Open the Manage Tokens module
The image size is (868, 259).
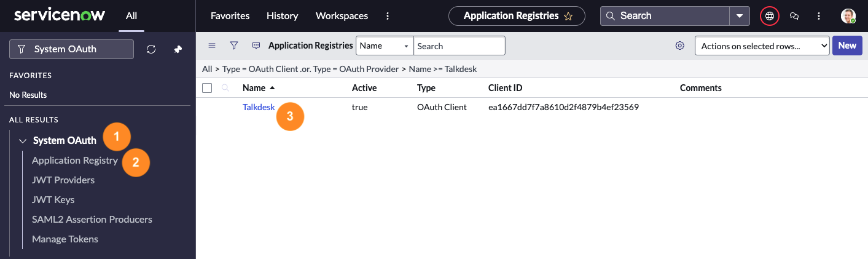point(65,239)
